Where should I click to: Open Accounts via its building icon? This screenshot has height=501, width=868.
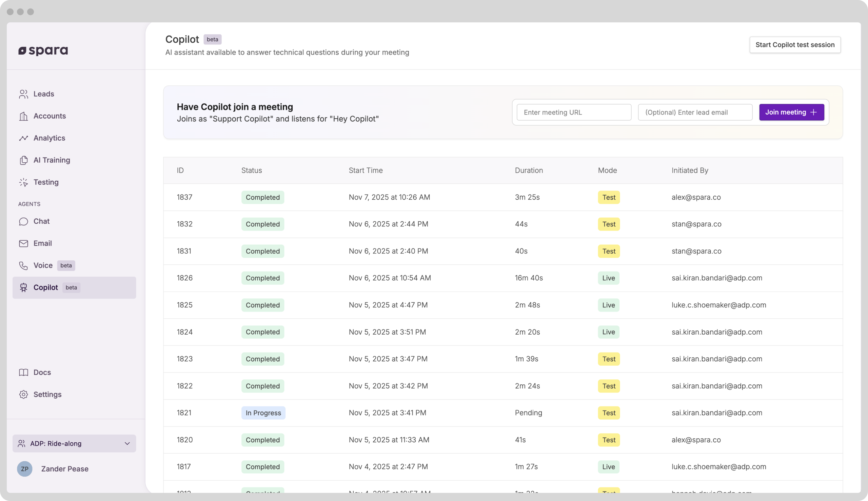pyautogui.click(x=23, y=116)
